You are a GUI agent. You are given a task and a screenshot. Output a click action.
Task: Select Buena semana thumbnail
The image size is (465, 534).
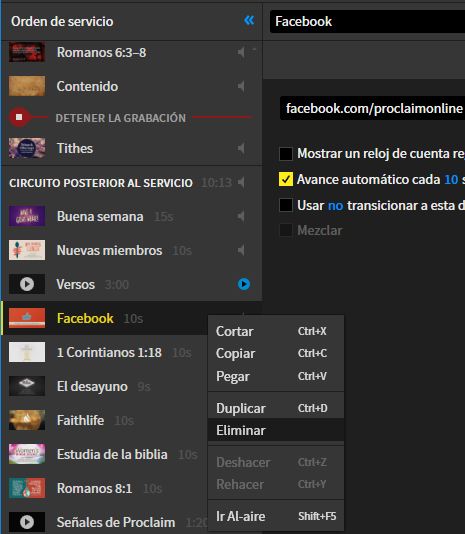click(x=27, y=216)
